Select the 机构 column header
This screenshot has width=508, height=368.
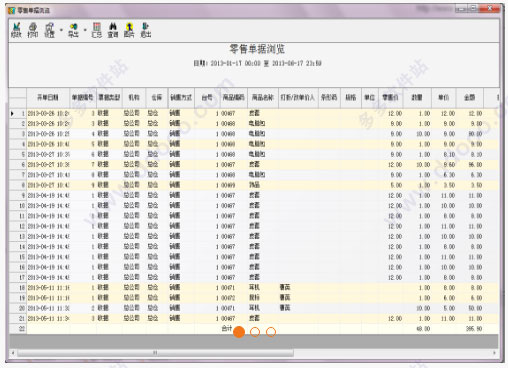(x=134, y=97)
